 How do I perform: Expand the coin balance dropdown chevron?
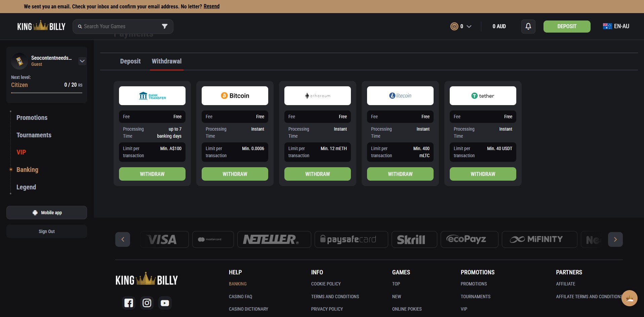tap(469, 26)
